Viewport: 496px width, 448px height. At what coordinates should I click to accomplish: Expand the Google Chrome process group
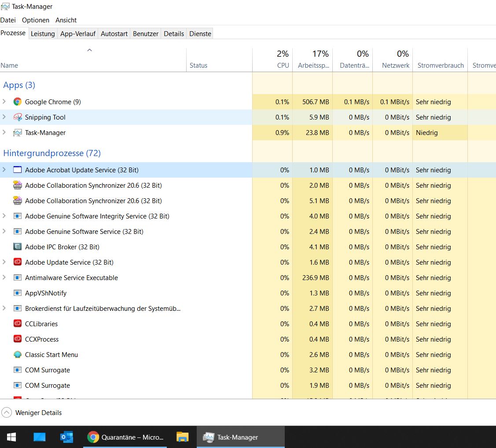[5, 102]
